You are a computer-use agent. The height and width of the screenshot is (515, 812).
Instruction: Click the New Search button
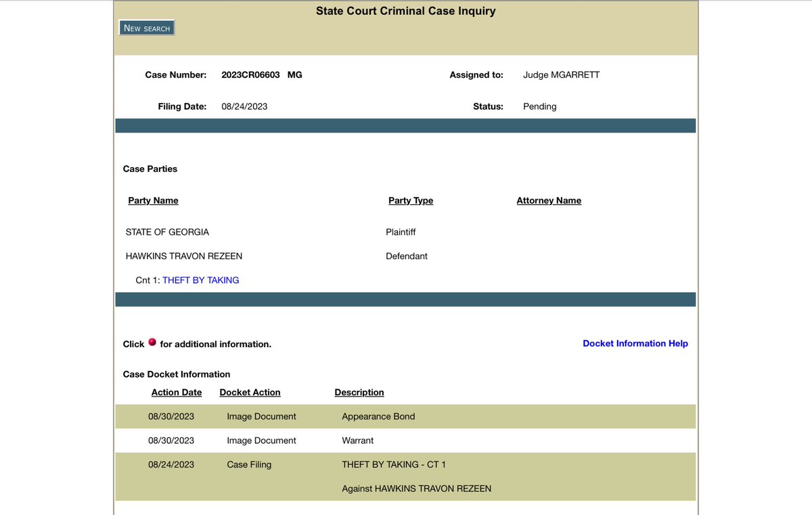click(x=147, y=28)
